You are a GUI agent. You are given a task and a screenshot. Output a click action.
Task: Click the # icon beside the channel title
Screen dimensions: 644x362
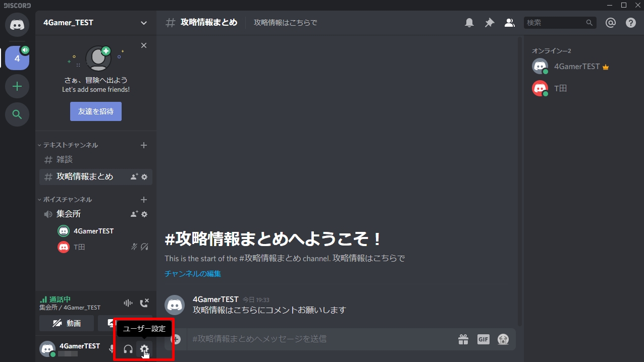171,23
